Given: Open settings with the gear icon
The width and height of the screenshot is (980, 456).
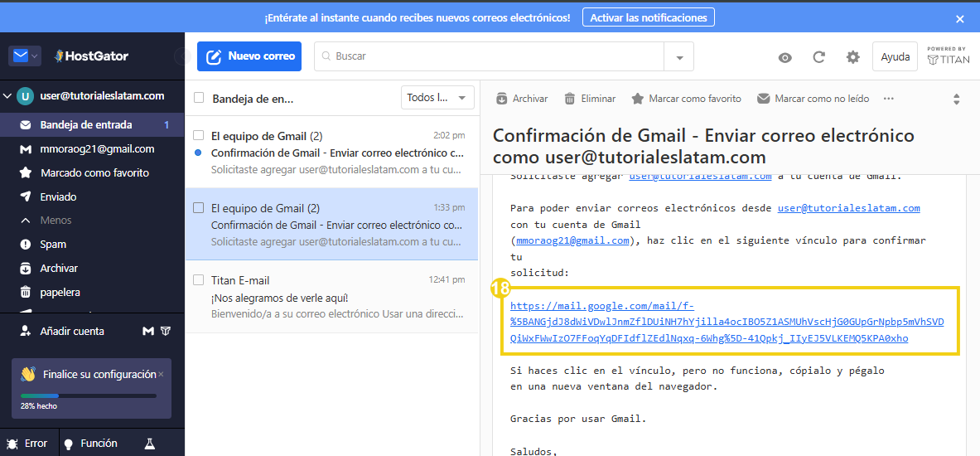Looking at the screenshot, I should click(x=852, y=57).
